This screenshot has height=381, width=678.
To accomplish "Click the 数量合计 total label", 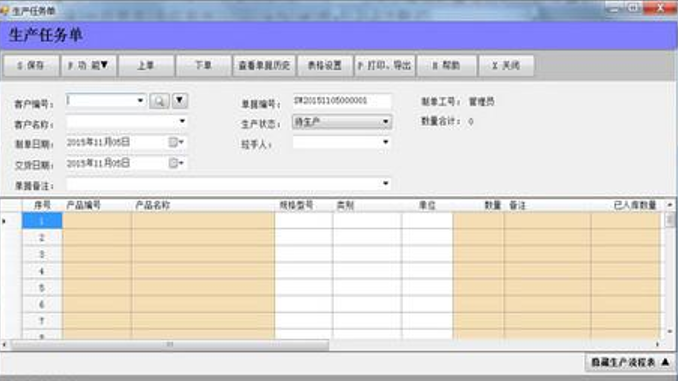I will (x=441, y=122).
